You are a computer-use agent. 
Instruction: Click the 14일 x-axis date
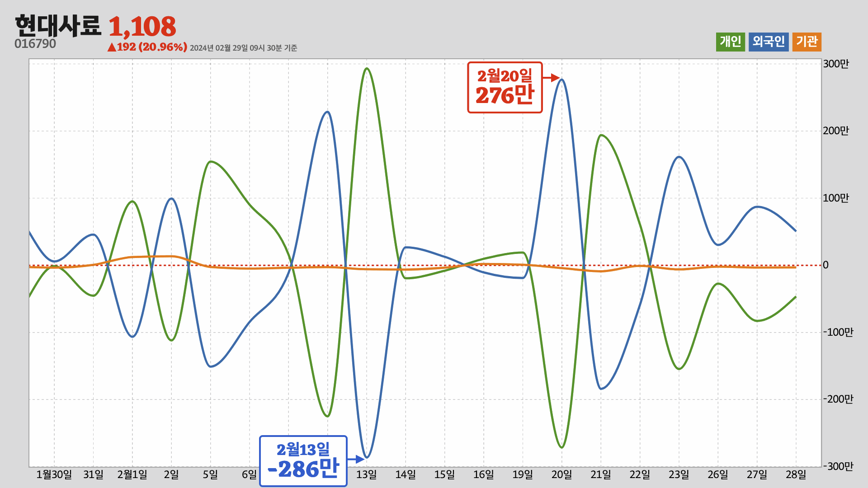click(406, 474)
